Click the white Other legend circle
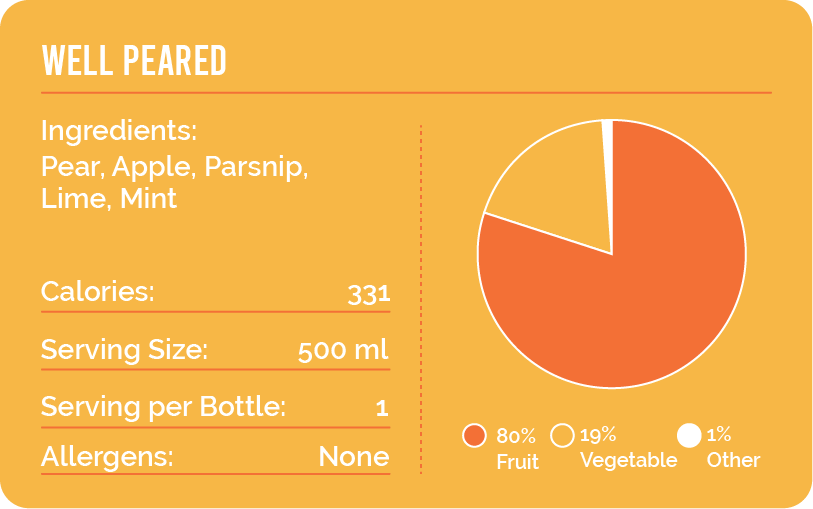Image resolution: width=813 pixels, height=509 pixels. [689, 436]
